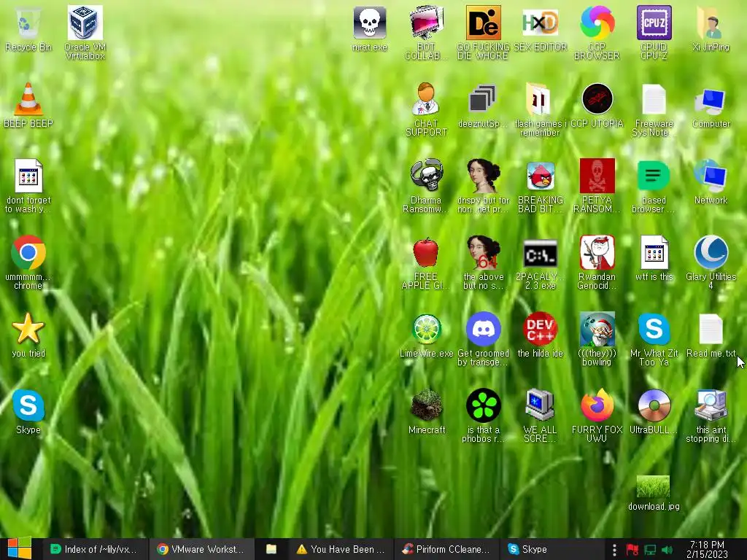Select the Oracle VM VirtualBox icon

[85, 23]
